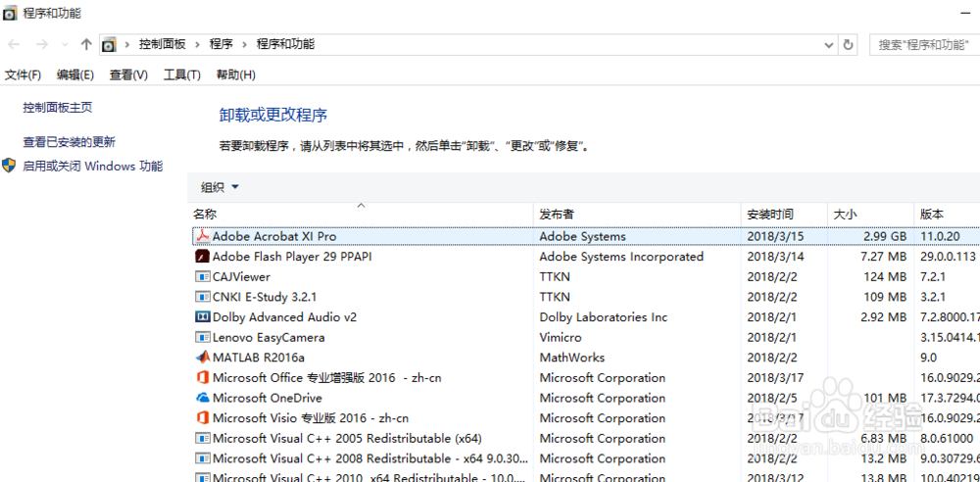Screen dimensions: 980x482
Task: Go up one level with up arrow
Action: 86,44
